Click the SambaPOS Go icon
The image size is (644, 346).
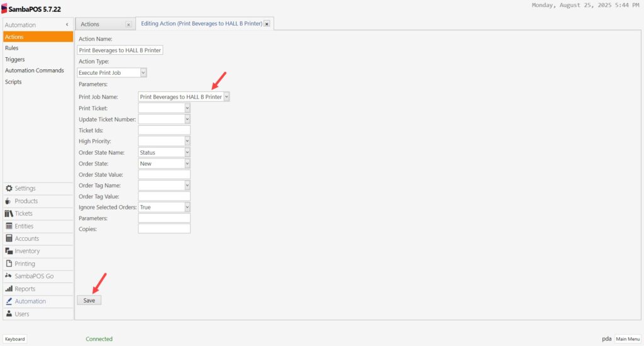point(8,276)
